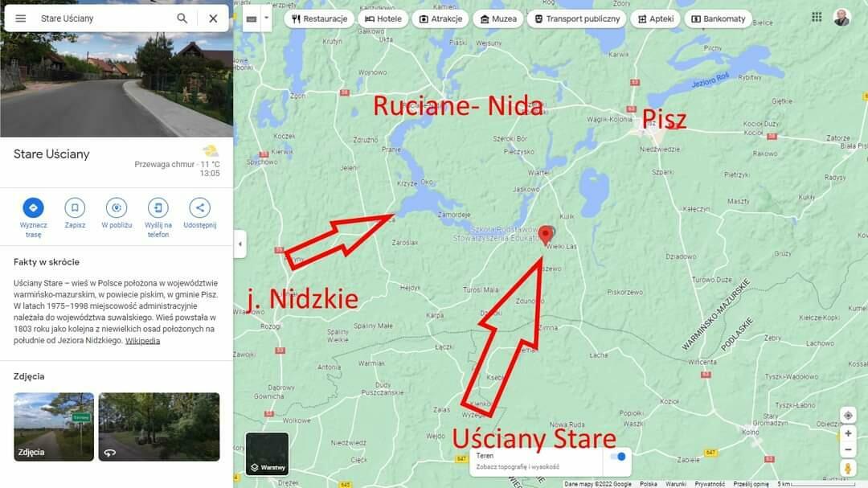Open the Zdjęcia photo thumbnail
Screen dimensions: 868x488
coord(54,427)
